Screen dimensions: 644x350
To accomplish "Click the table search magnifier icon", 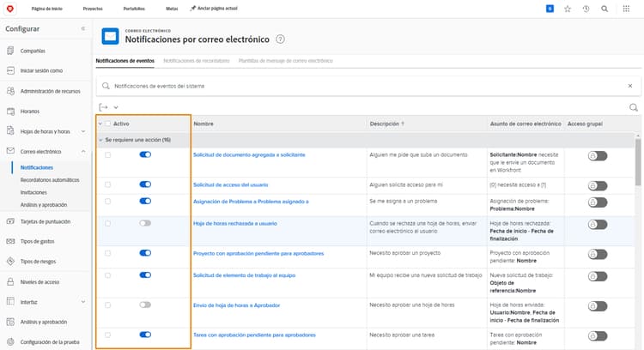I will (x=634, y=107).
